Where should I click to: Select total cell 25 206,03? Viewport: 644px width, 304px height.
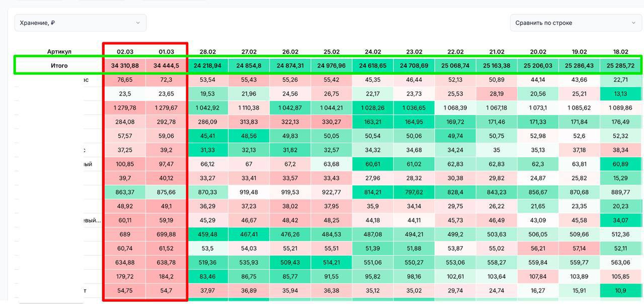coord(538,66)
